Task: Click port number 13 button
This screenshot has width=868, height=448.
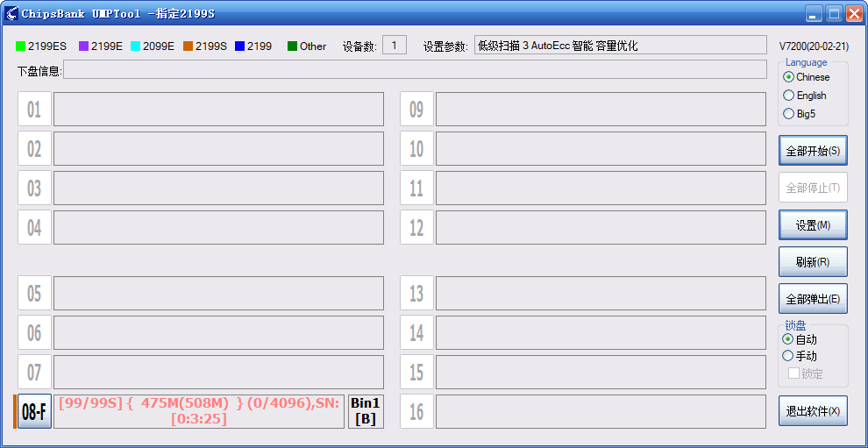Action: (416, 293)
